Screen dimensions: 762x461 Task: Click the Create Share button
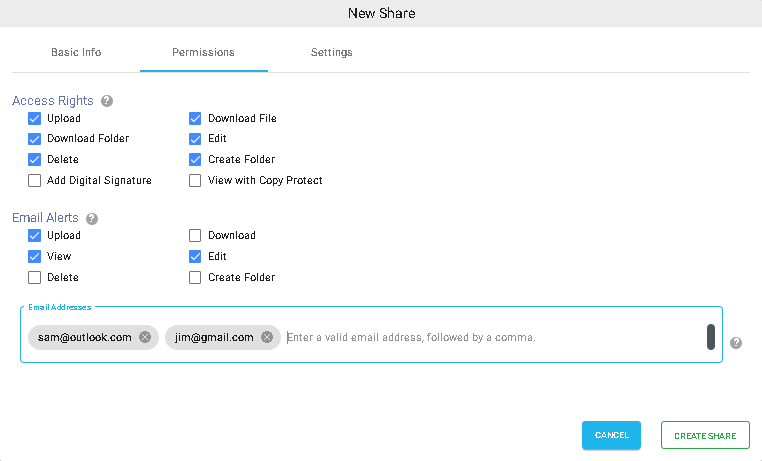[x=705, y=435]
